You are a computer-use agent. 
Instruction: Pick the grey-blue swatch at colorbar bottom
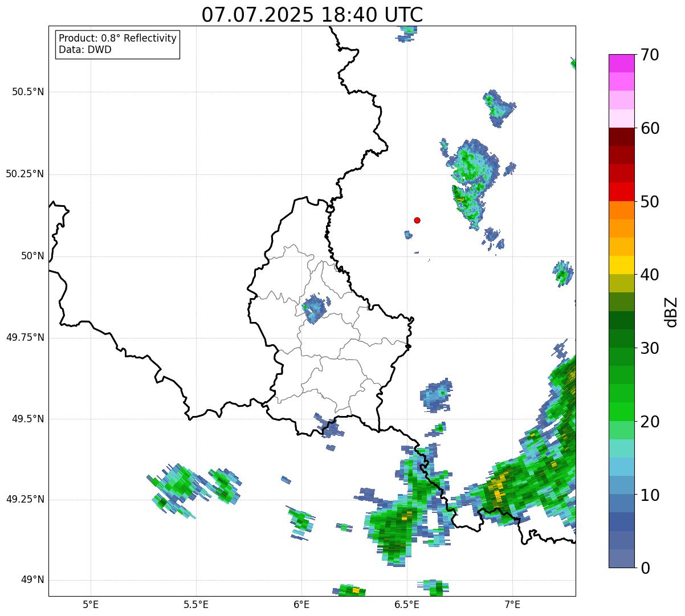pos(622,558)
